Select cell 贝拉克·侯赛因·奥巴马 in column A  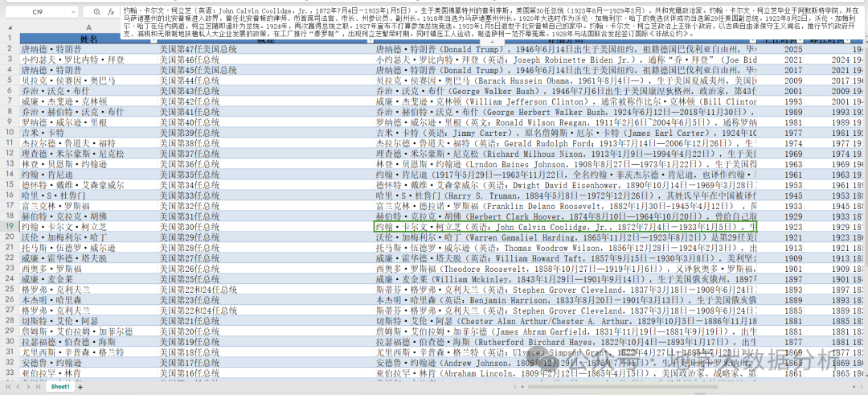click(88, 80)
